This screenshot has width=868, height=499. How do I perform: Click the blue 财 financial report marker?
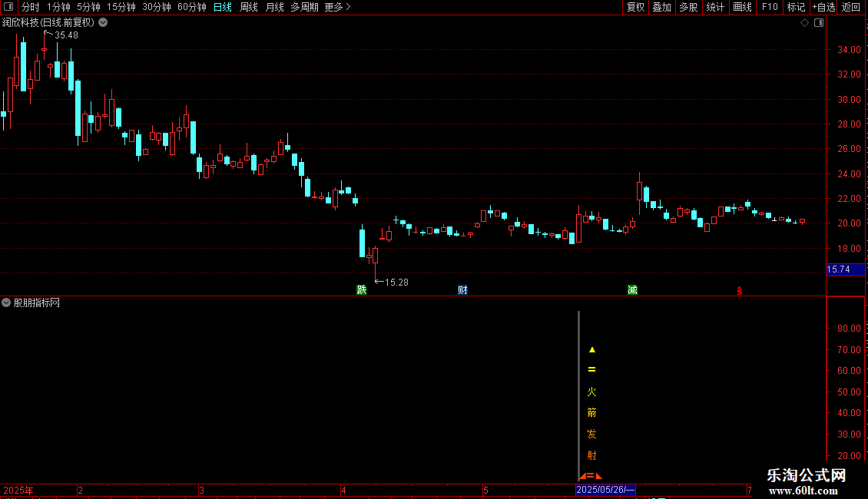(x=462, y=290)
